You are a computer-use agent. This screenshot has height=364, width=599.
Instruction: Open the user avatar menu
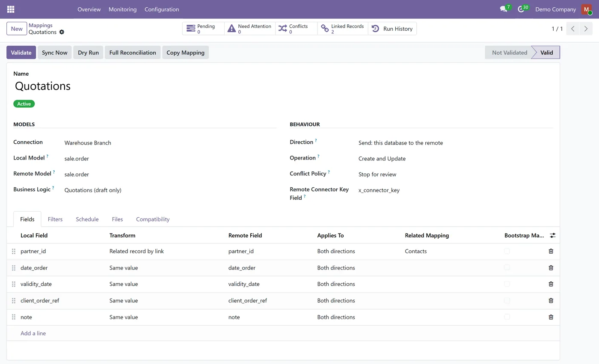pyautogui.click(x=587, y=9)
